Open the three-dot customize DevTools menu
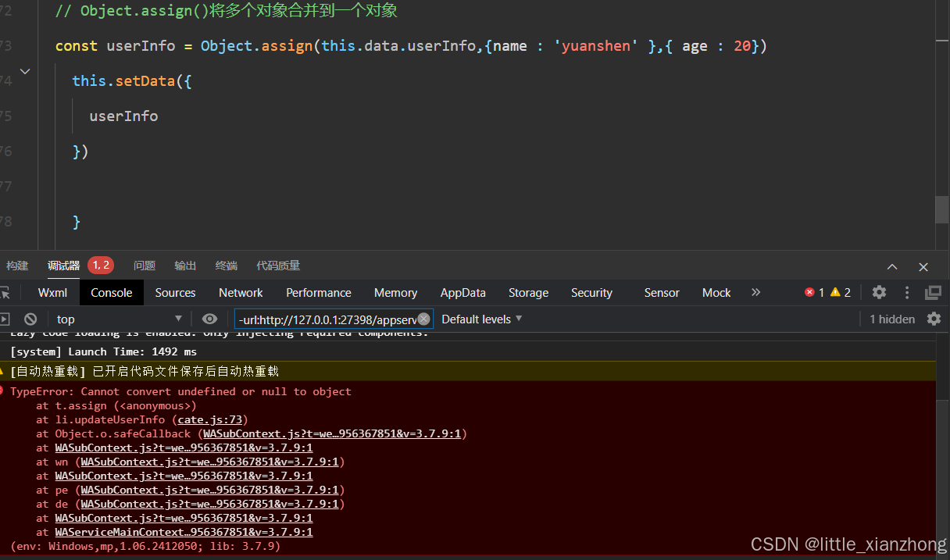 (x=905, y=292)
